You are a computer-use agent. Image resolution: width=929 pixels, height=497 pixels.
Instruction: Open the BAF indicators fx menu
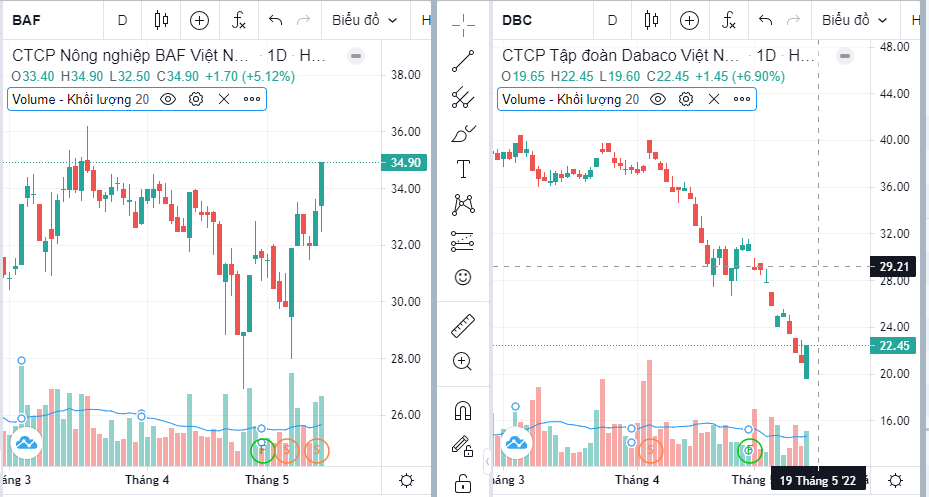[x=239, y=20]
